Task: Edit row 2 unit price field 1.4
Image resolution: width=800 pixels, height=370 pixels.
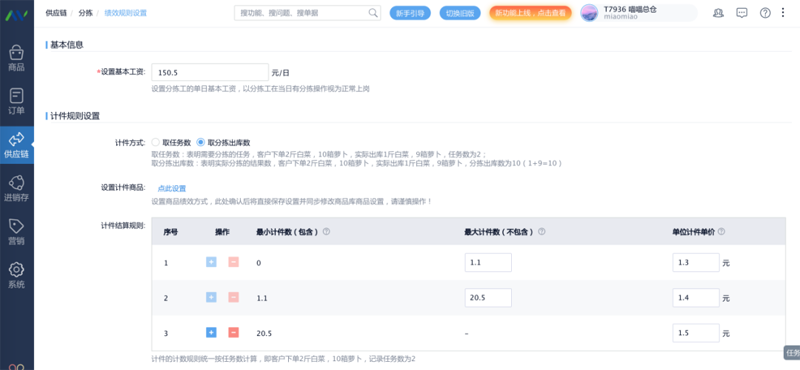Action: point(696,298)
